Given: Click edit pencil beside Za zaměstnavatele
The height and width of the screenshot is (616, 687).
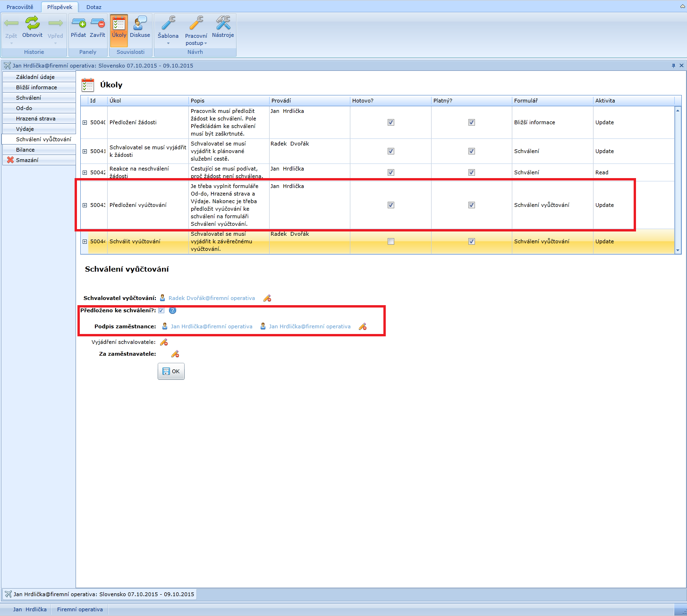Looking at the screenshot, I should pos(175,354).
